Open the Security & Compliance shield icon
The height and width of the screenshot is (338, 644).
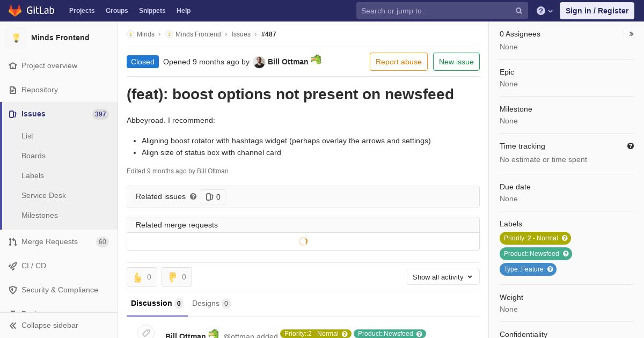click(x=13, y=290)
